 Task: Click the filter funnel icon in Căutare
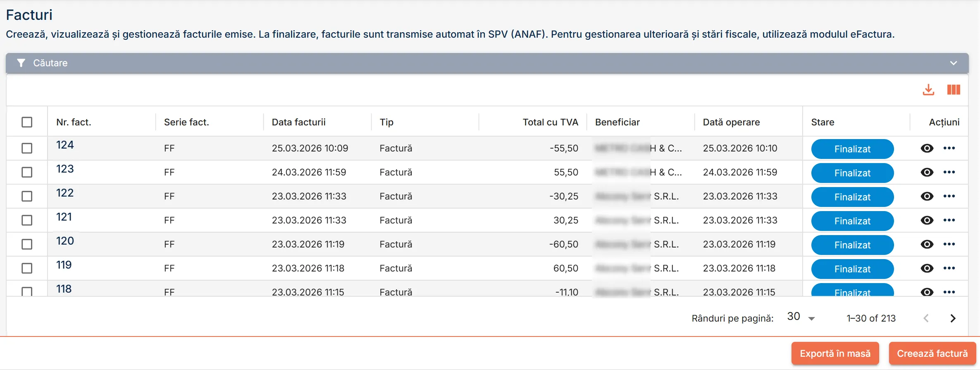[x=21, y=63]
